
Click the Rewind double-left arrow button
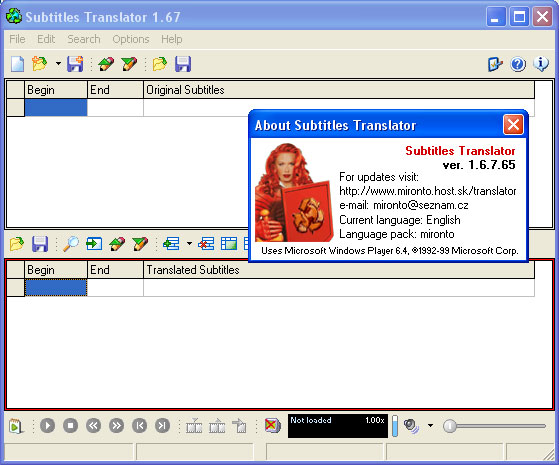pyautogui.click(x=93, y=426)
